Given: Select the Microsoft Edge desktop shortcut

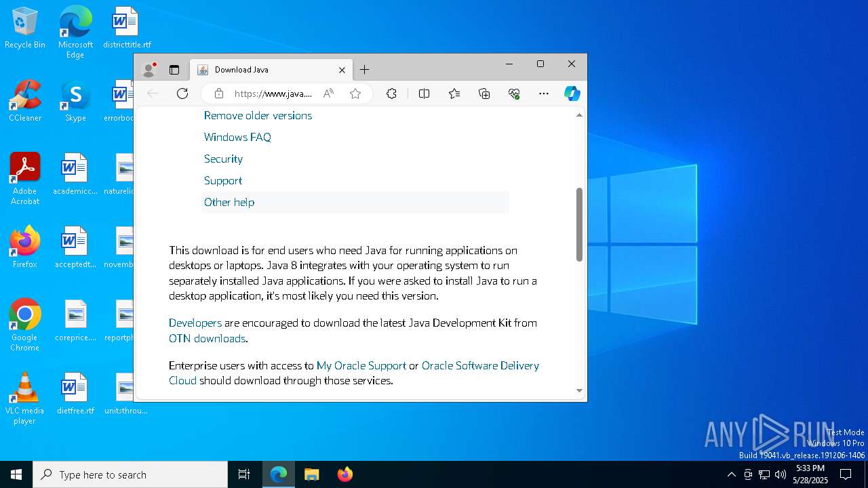Looking at the screenshot, I should point(75,33).
